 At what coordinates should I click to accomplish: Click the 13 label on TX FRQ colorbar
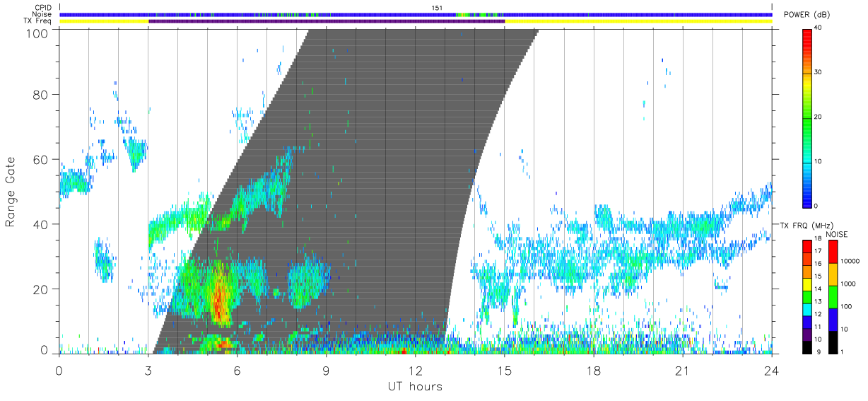pyautogui.click(x=819, y=301)
